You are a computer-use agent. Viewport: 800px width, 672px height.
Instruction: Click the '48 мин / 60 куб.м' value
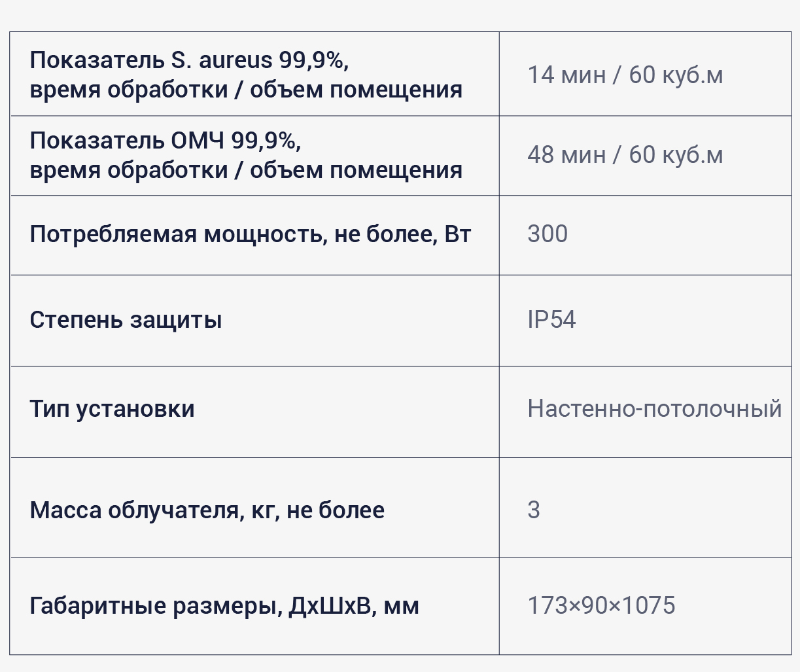[625, 155]
